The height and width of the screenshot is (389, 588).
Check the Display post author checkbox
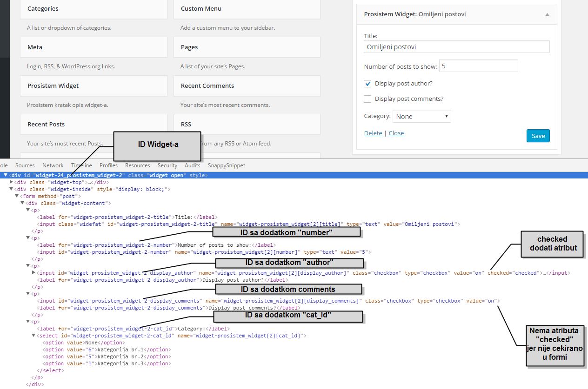367,84
